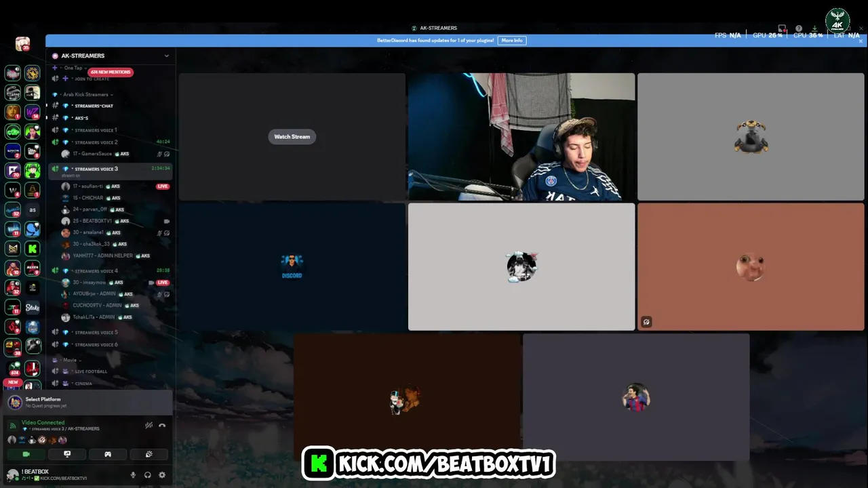
Task: Click the Watch Stream button
Action: pos(292,136)
